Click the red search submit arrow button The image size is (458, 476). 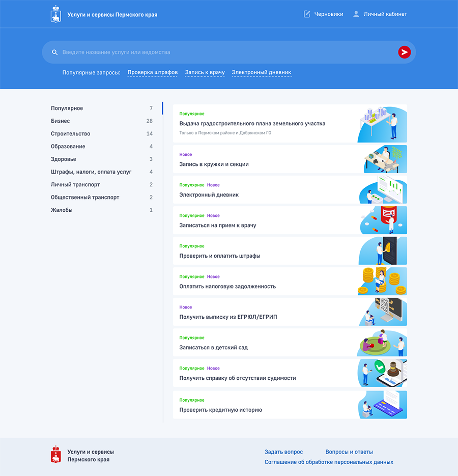pyautogui.click(x=404, y=52)
